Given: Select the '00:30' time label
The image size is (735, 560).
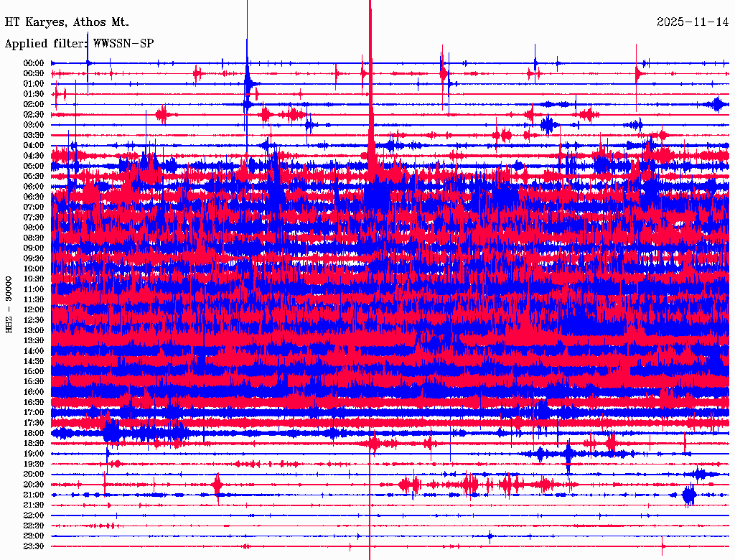Looking at the screenshot, I should pyautogui.click(x=34, y=74).
